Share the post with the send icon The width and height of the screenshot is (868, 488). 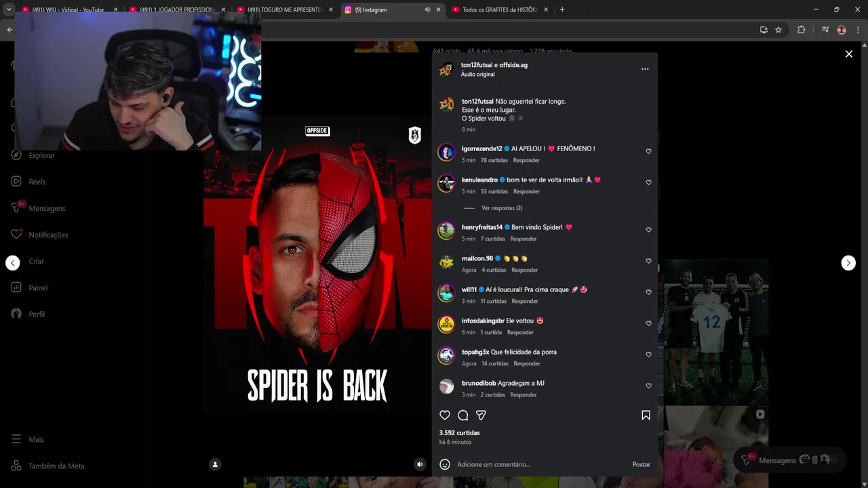click(x=481, y=415)
